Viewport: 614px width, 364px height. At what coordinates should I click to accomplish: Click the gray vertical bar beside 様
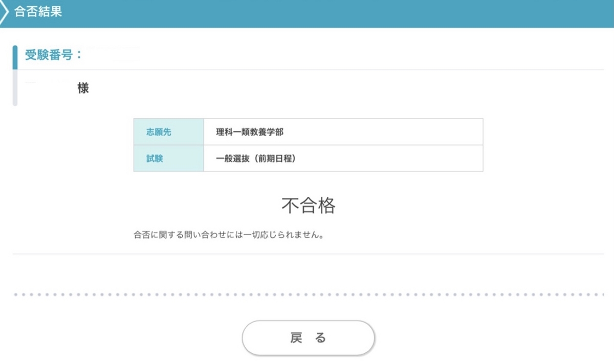[x=15, y=88]
